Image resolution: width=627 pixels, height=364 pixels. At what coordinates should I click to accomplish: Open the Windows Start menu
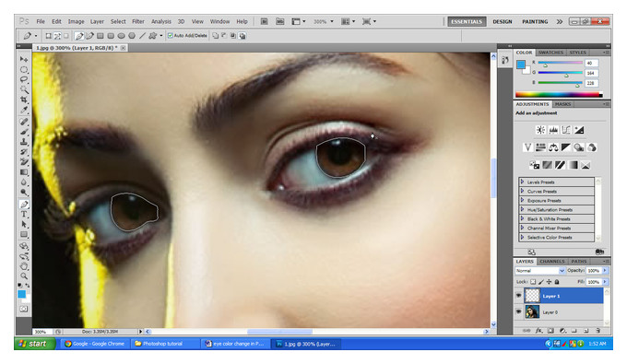point(34,344)
